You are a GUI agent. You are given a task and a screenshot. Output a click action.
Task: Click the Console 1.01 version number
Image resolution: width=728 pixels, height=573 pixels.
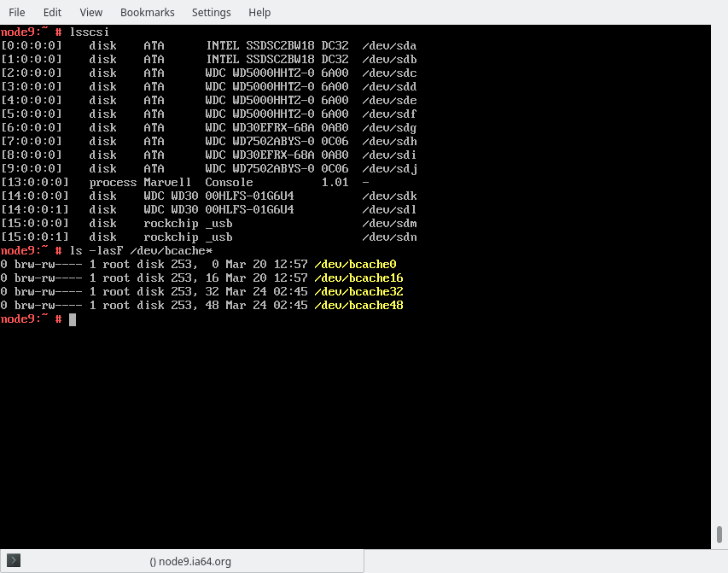pyautogui.click(x=335, y=182)
